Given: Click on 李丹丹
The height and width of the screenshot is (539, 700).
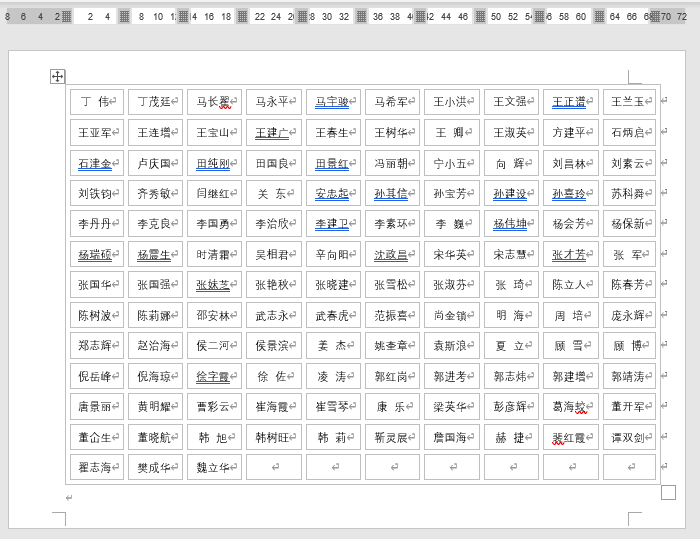Looking at the screenshot, I should (95, 224).
